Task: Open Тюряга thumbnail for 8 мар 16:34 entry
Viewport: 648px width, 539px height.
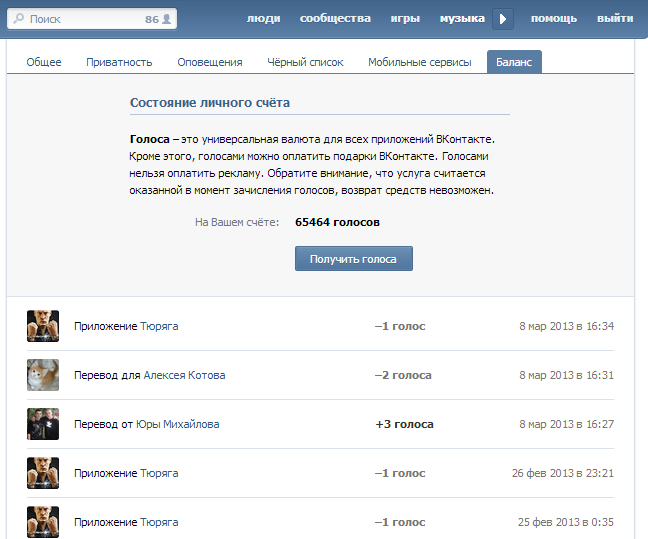Action: [43, 326]
